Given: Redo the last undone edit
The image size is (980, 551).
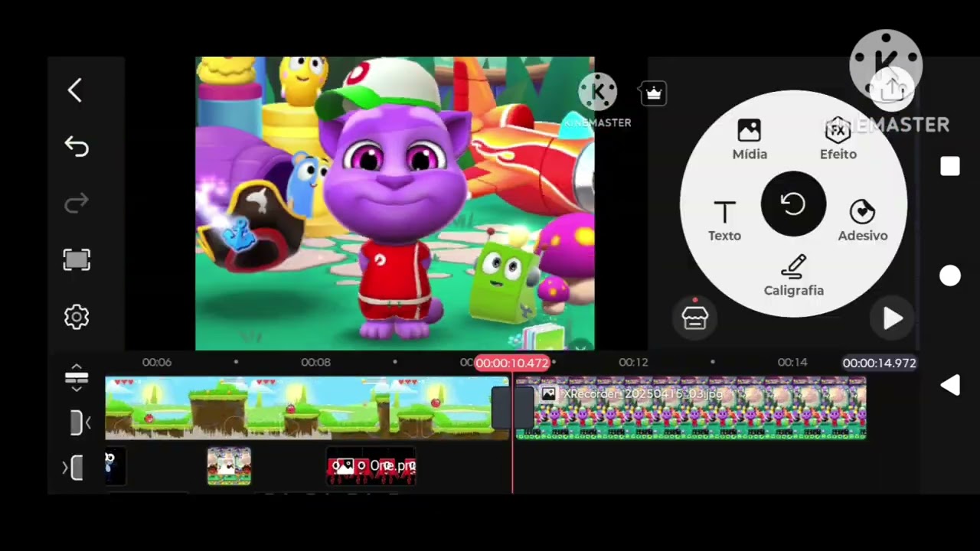Looking at the screenshot, I should [x=77, y=203].
